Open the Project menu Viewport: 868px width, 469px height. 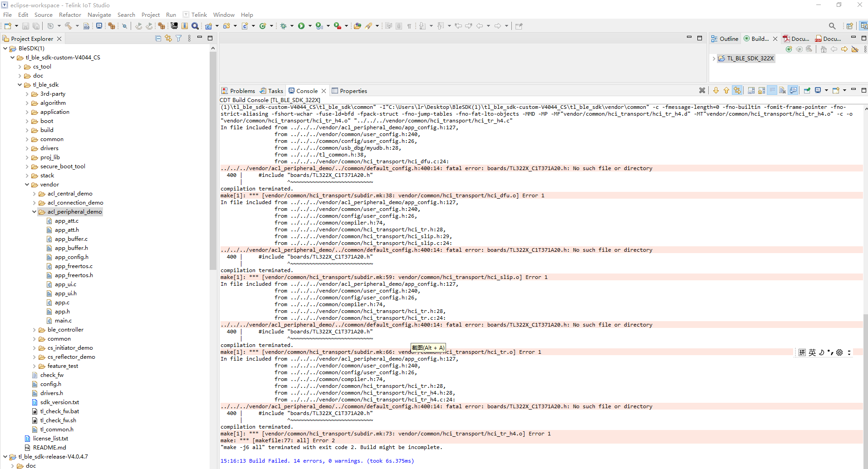click(151, 15)
